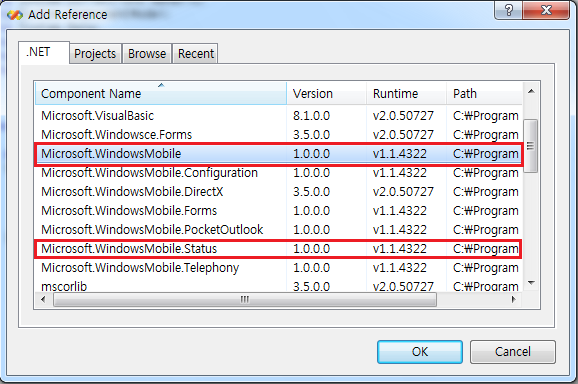
Task: Sort by Component Name column header
Action: click(161, 94)
